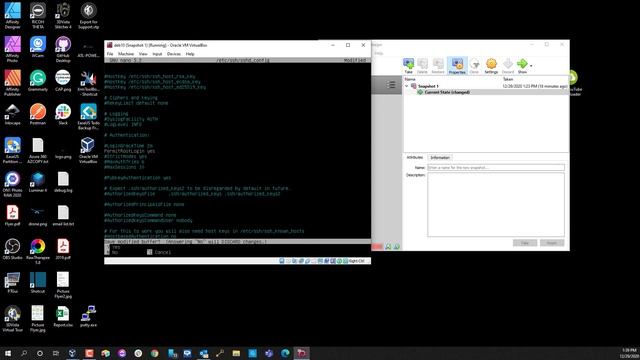640x360 pixels.
Task: Open Task View on the taskbar
Action: pyautogui.click(x=56, y=353)
